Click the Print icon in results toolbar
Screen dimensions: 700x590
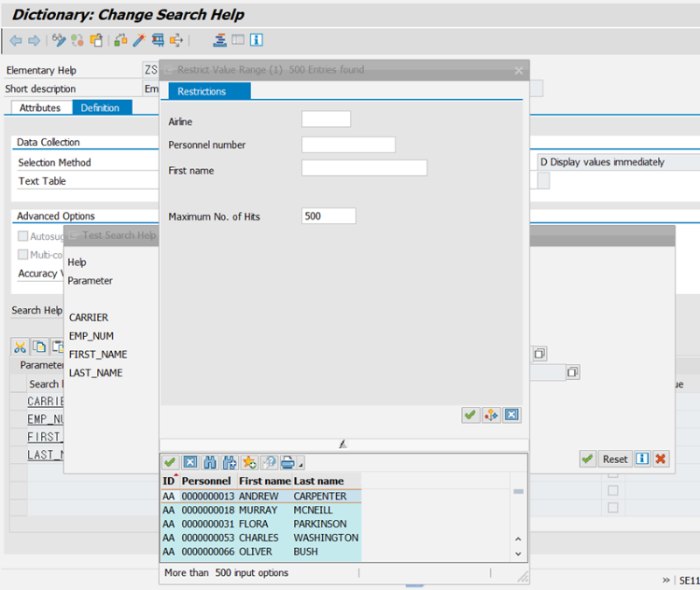point(288,462)
